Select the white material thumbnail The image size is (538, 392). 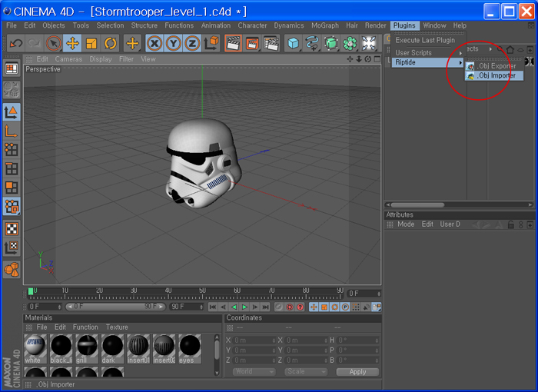click(35, 349)
